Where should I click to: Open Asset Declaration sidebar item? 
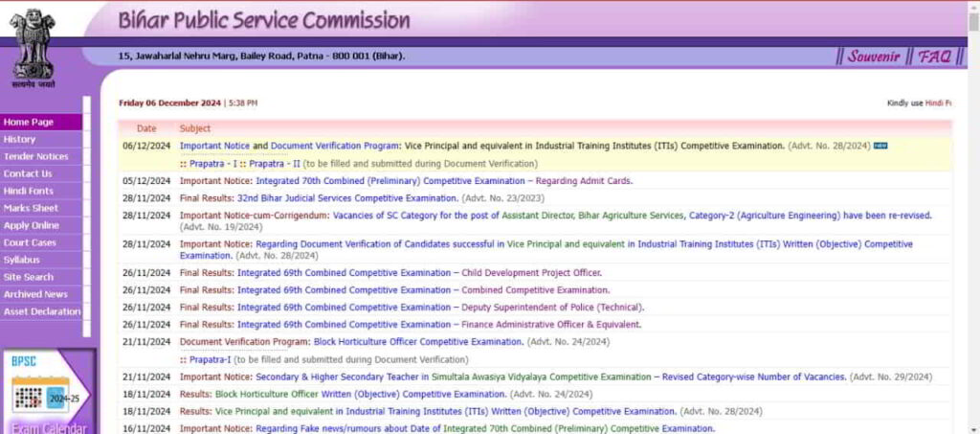[40, 311]
